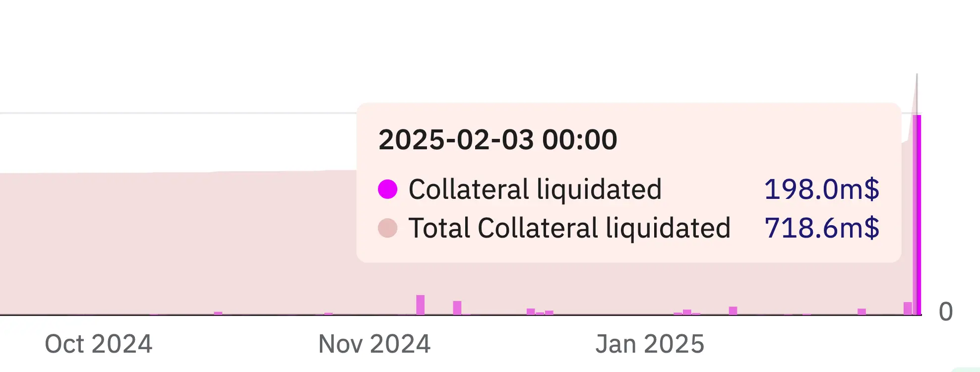Click the magenta Collateral liquidated legend dot

click(x=387, y=189)
